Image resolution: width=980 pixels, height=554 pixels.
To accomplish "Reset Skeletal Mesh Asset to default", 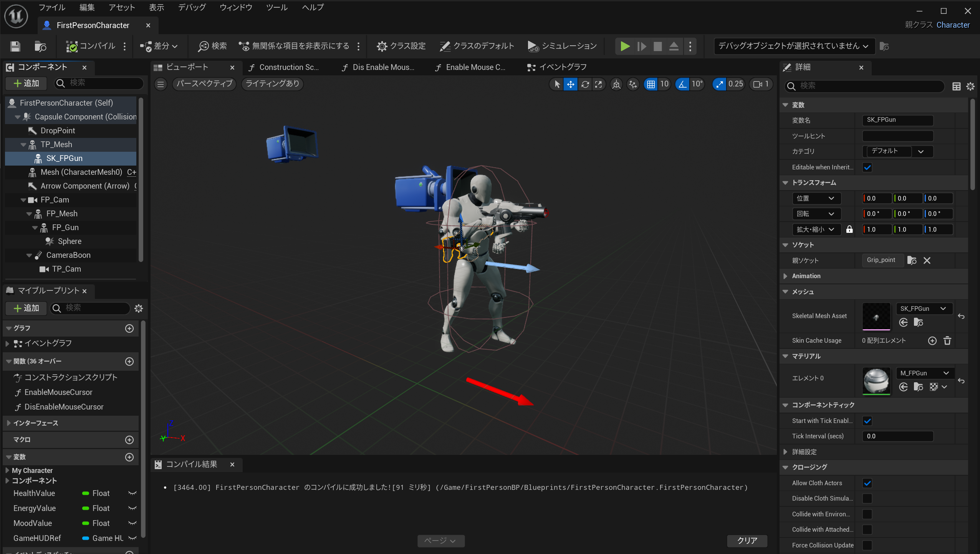I will click(961, 316).
